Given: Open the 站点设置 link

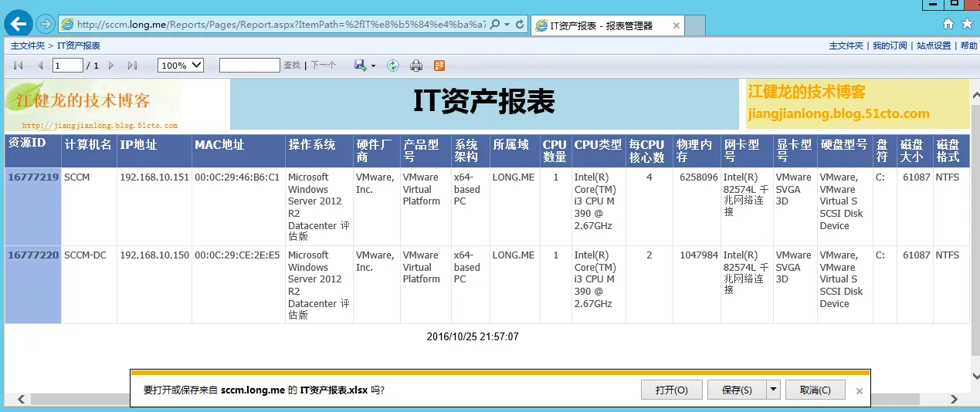Looking at the screenshot, I should coord(934,46).
